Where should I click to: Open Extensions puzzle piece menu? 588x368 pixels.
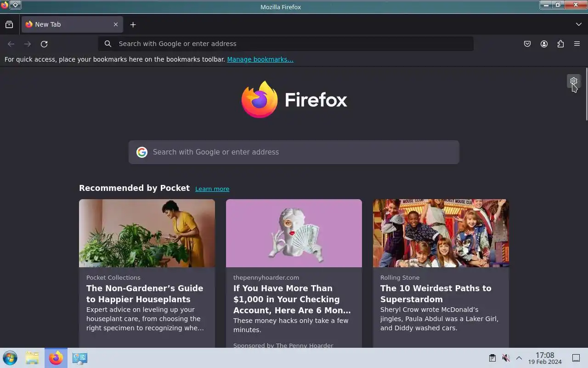click(560, 44)
